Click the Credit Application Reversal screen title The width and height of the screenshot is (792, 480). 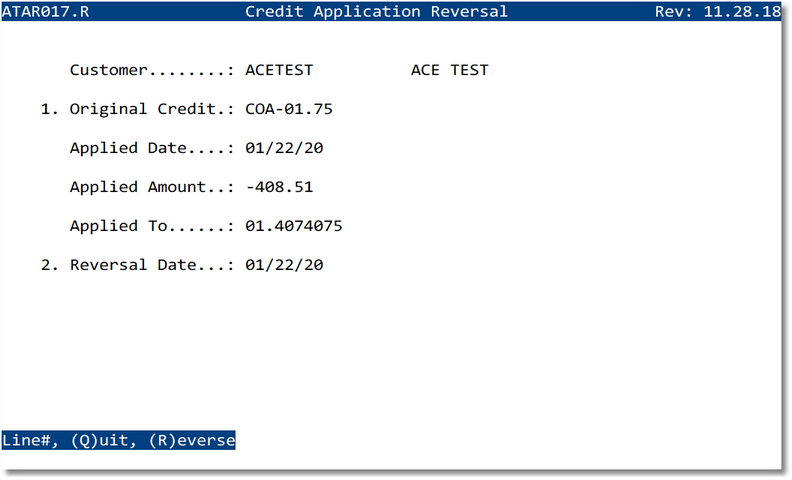tap(376, 12)
